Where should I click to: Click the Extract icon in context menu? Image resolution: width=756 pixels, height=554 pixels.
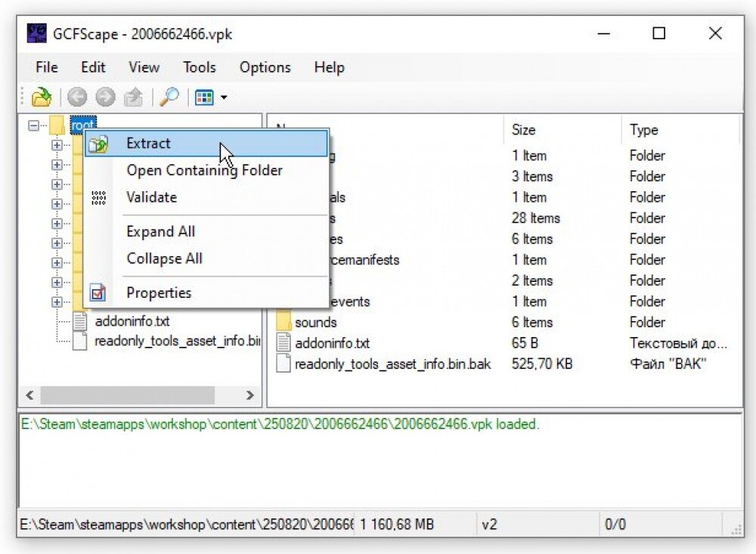98,144
